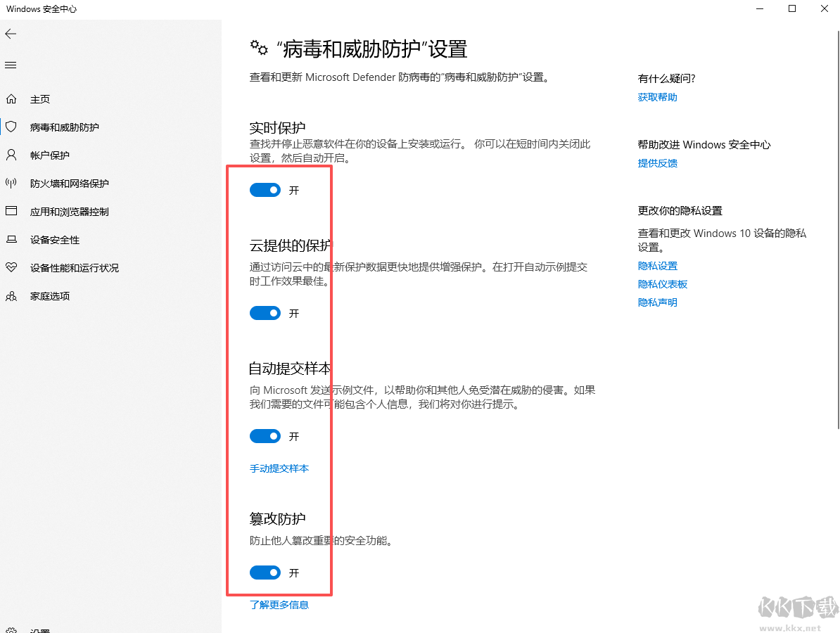Screen dimensions: 840x633
Task: Click the laptop icon for 设备安全性
Action: [x=11, y=239]
